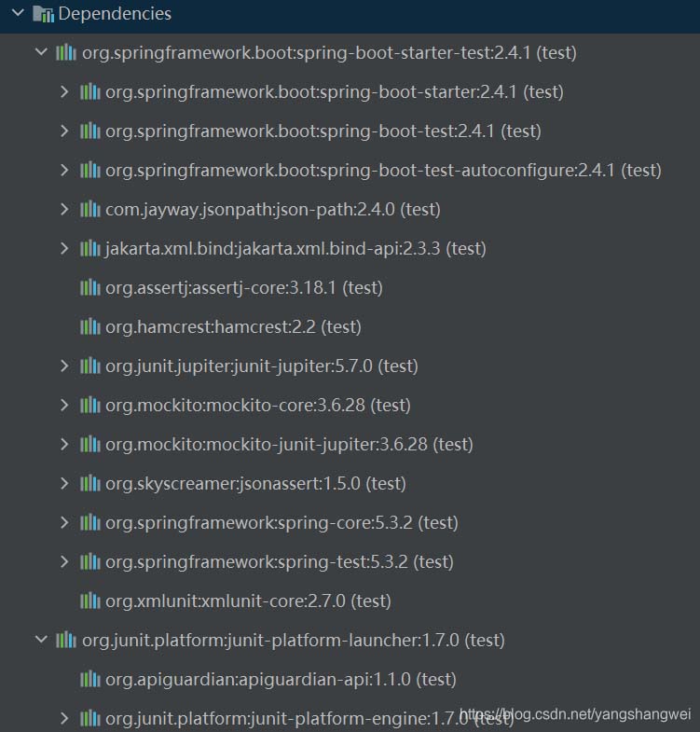Viewport: 700px width, 732px height.
Task: Click library icon of com.jayway.jsonpath:json-path
Action: [x=90, y=209]
